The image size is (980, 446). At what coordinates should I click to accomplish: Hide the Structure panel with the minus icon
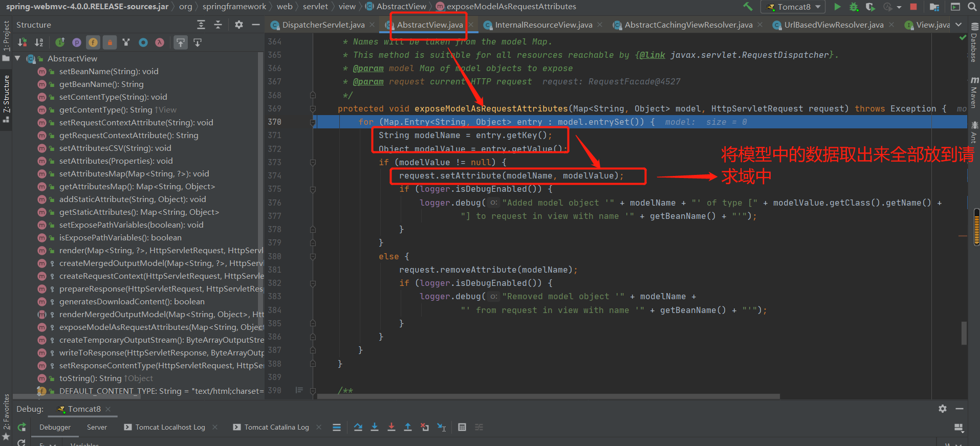click(x=256, y=25)
